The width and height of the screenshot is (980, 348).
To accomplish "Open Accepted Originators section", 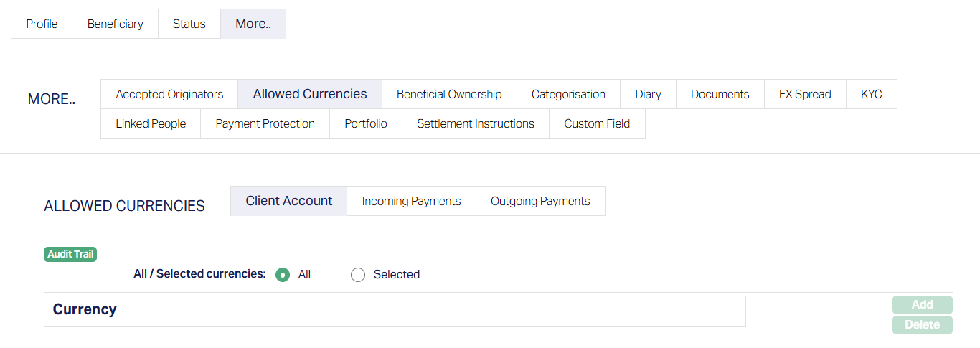I will pyautogui.click(x=169, y=94).
